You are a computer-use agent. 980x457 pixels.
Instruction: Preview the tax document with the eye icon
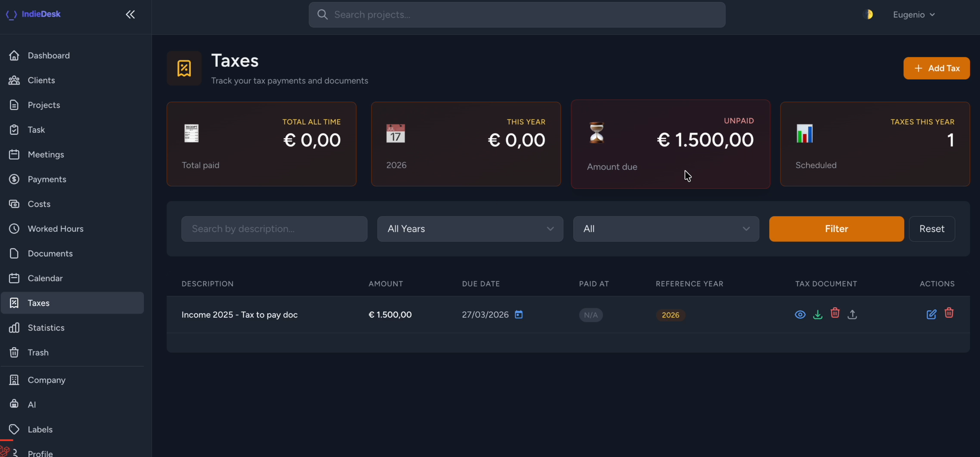[x=800, y=315]
